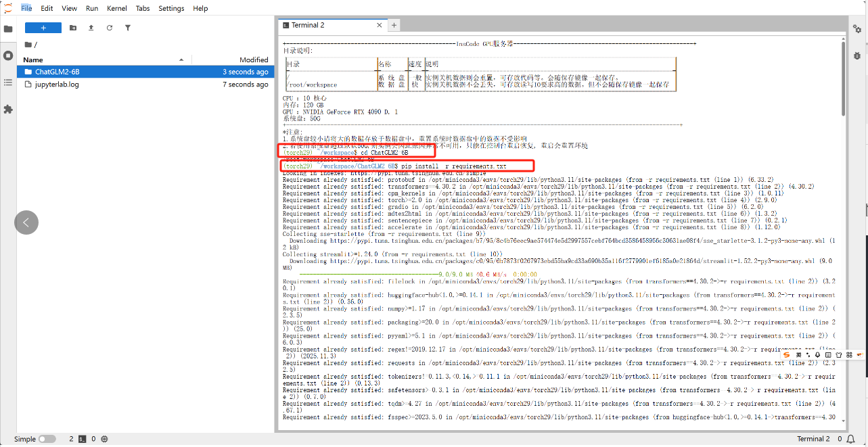Screen dimensions: 868x447
Task: Toggle the file filter funnel icon
Action: (x=128, y=28)
